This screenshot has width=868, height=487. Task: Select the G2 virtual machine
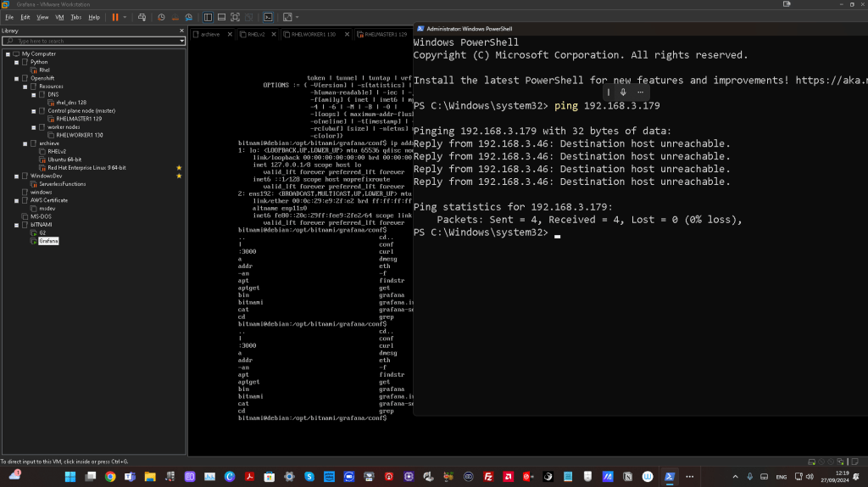click(42, 233)
